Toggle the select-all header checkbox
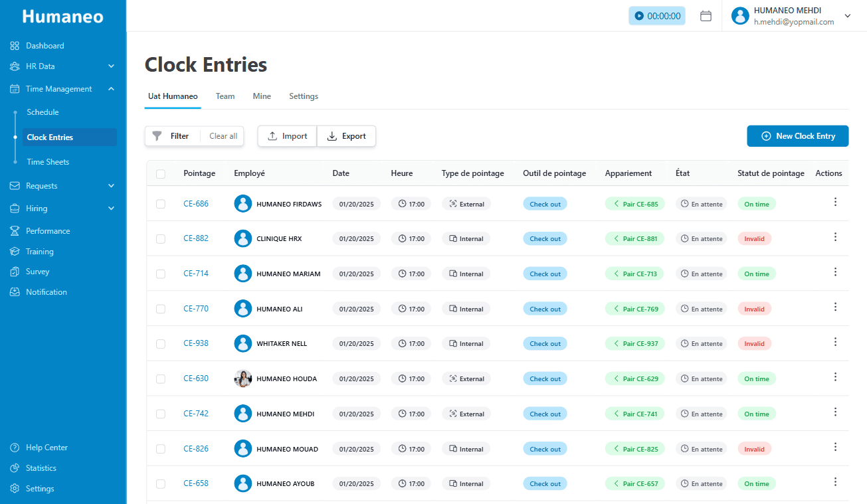Screen dimensions: 867x504 pyautogui.click(x=161, y=174)
